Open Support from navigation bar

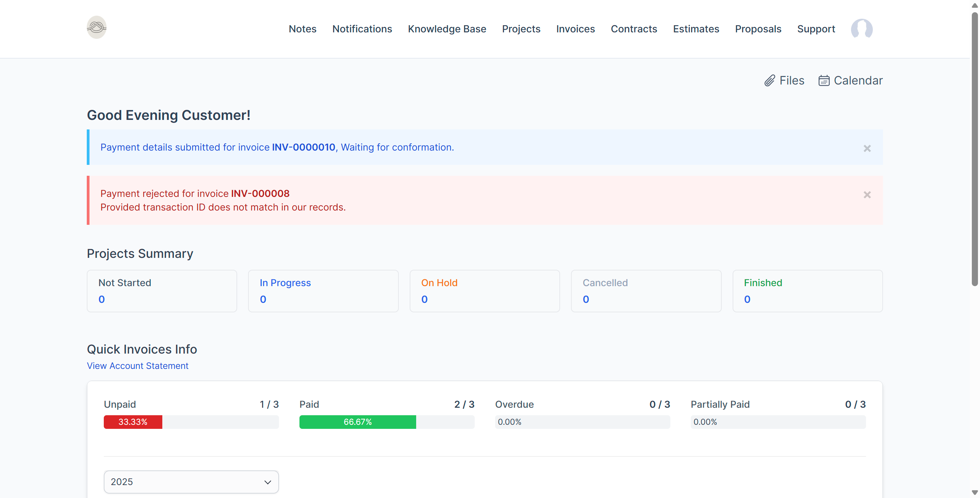(816, 29)
